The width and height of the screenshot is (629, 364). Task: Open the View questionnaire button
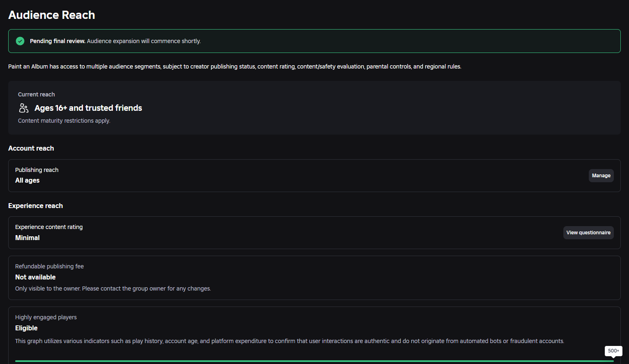(588, 233)
